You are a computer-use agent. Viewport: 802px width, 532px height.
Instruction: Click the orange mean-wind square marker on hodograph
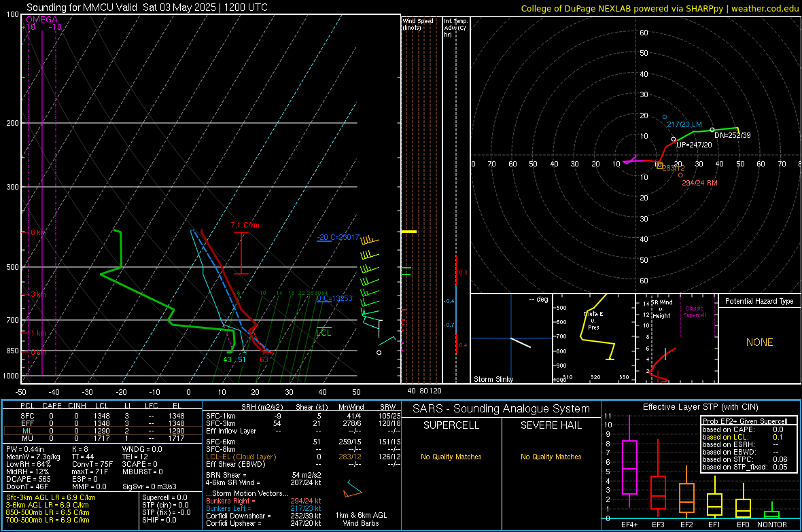click(659, 165)
